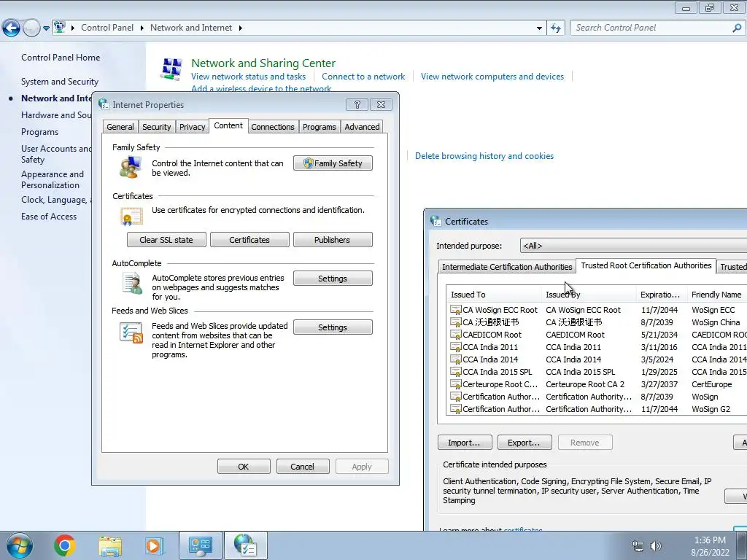This screenshot has width=747, height=560.
Task: Expand the Network and Internet breadcrumb arrow
Action: point(240,28)
